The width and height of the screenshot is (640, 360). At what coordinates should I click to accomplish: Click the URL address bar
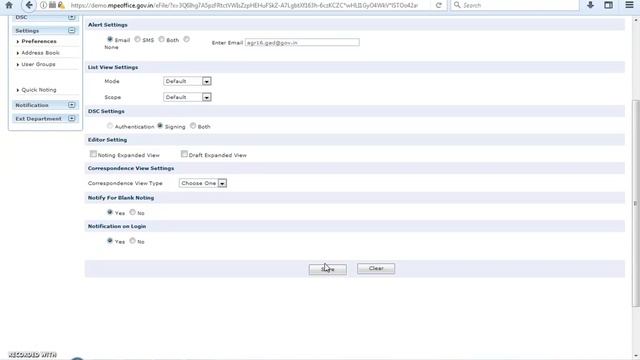244,5
